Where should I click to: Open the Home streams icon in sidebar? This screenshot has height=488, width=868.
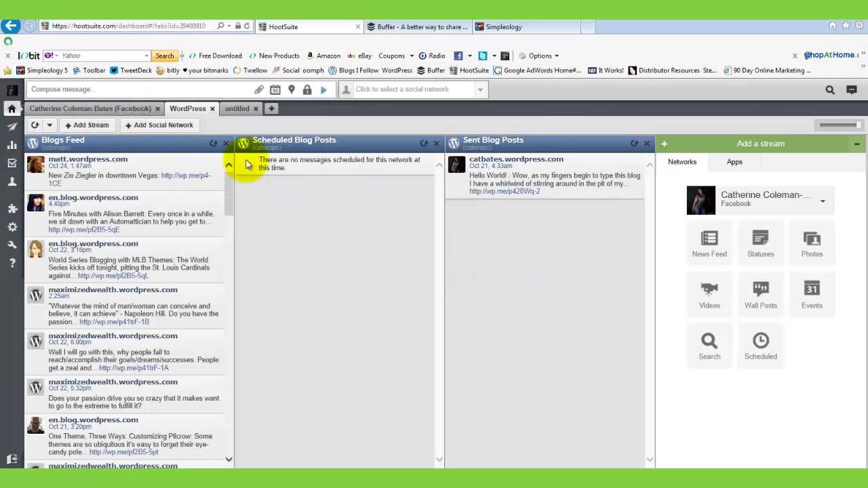(12, 108)
